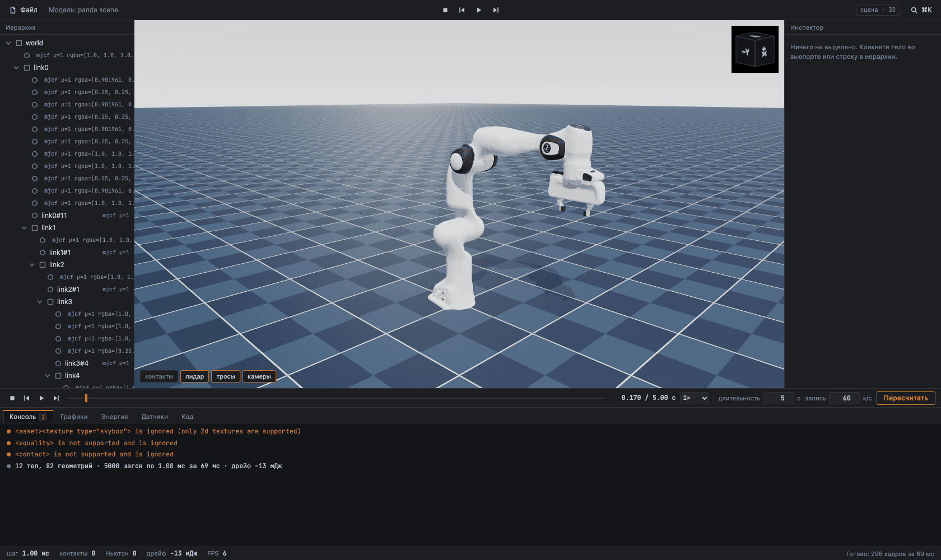Select the link3#4 geometry row

(67, 363)
